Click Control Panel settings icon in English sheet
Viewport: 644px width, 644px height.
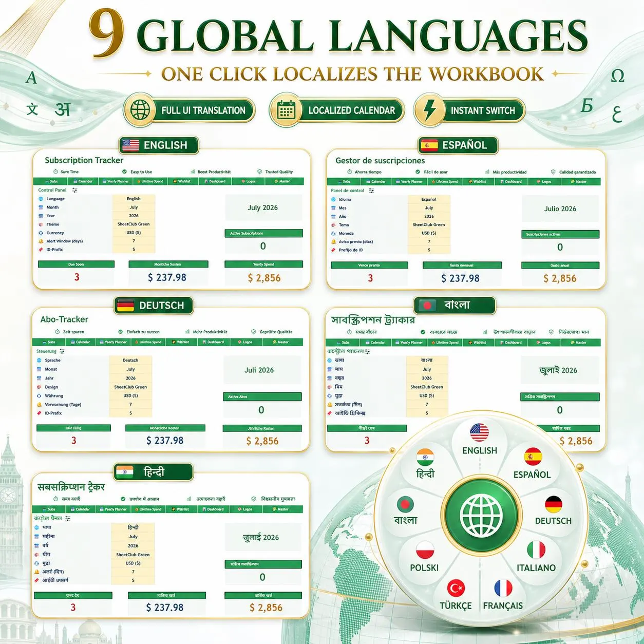[74, 190]
